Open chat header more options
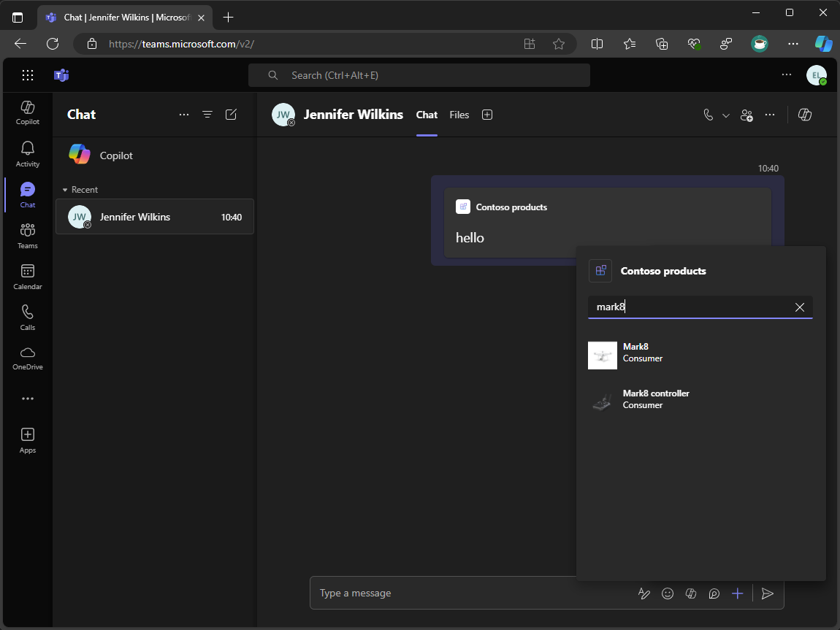 (x=770, y=115)
